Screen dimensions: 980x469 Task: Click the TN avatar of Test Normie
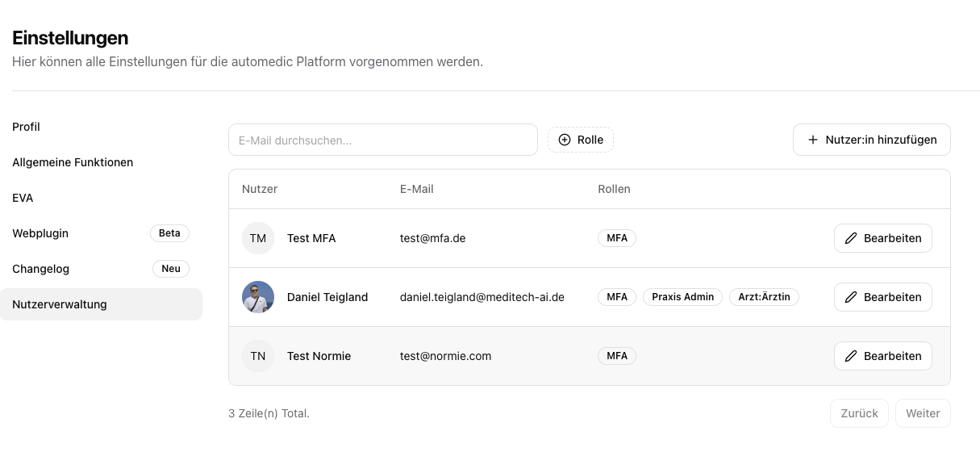pos(258,356)
